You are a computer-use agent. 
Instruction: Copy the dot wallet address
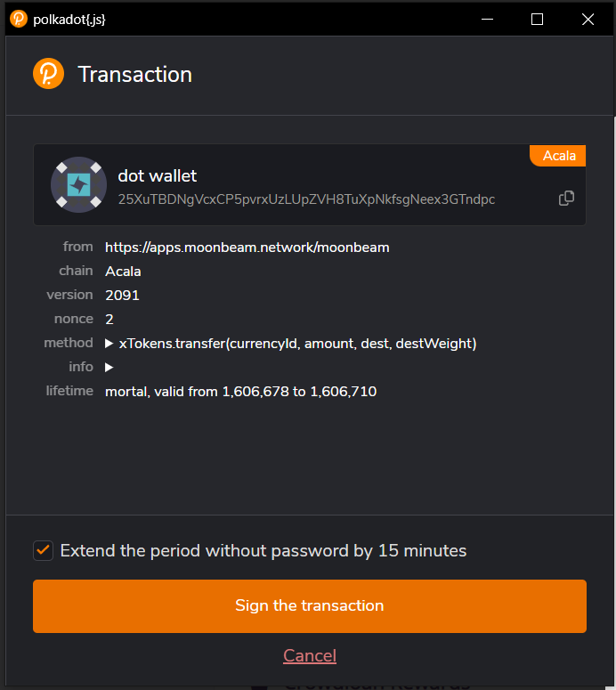(566, 199)
